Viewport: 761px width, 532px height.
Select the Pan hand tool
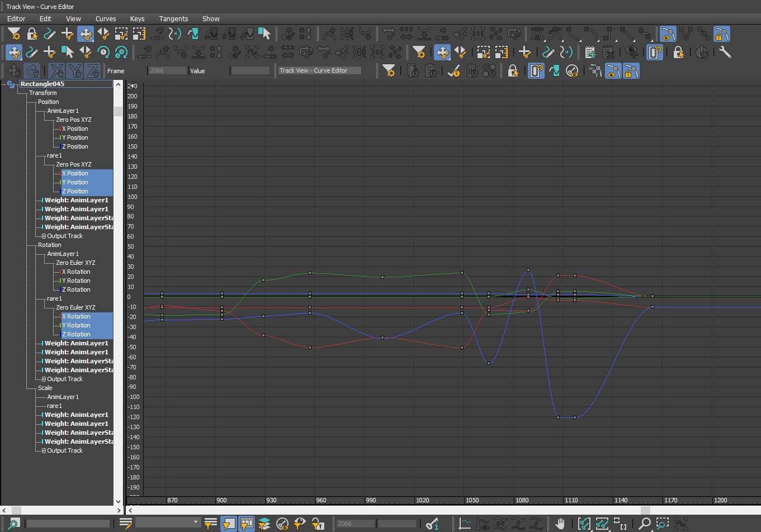click(x=560, y=524)
